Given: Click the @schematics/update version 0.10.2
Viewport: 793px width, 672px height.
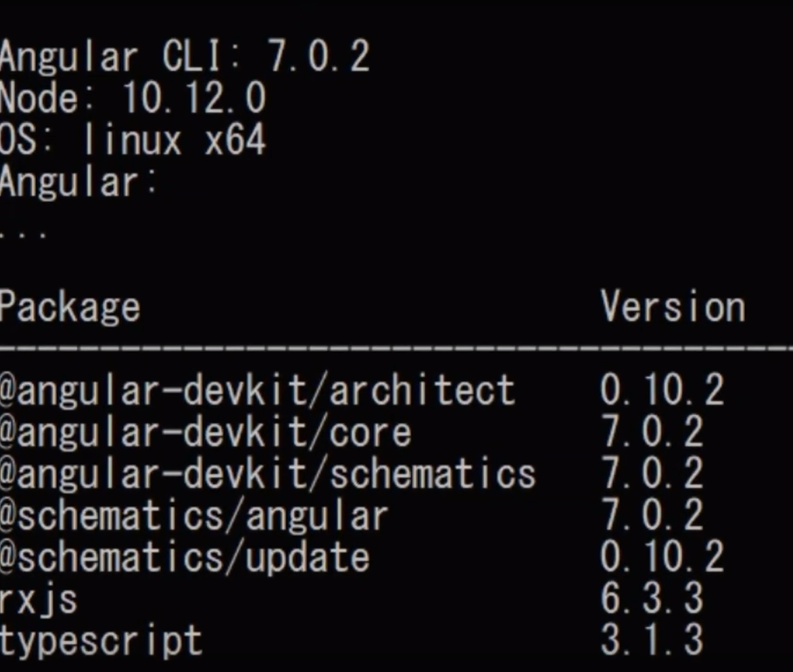Looking at the screenshot, I should click(662, 557).
